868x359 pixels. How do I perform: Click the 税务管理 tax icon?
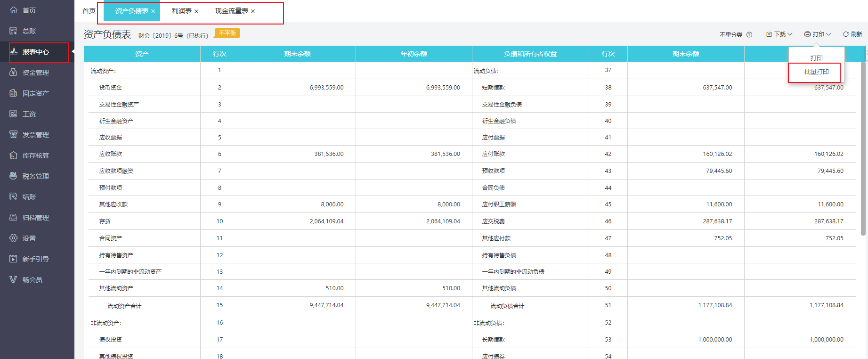[14, 176]
